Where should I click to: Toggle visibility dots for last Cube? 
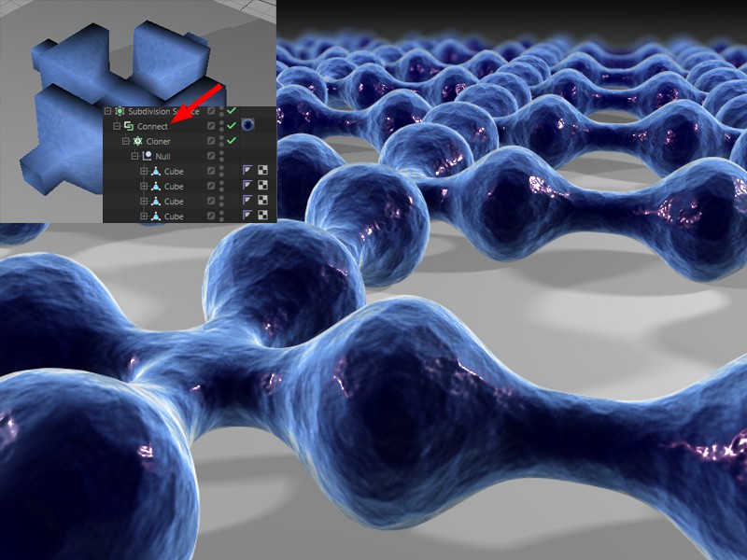tap(221, 217)
